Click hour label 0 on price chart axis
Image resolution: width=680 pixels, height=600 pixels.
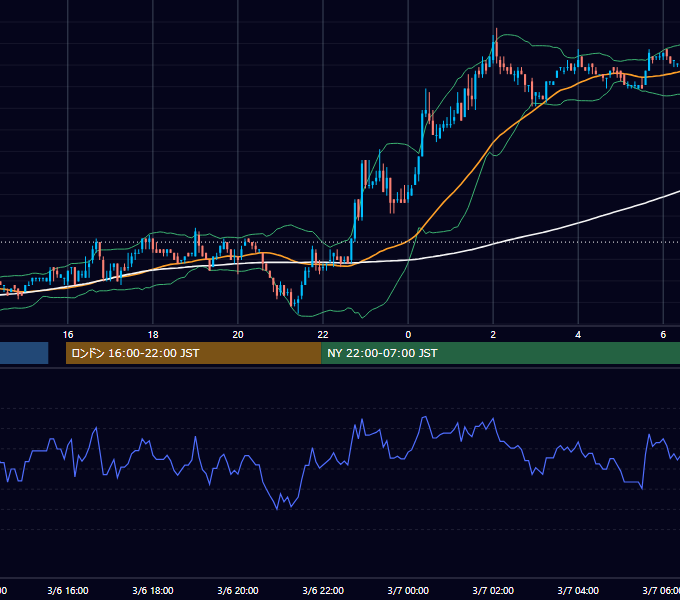408,335
